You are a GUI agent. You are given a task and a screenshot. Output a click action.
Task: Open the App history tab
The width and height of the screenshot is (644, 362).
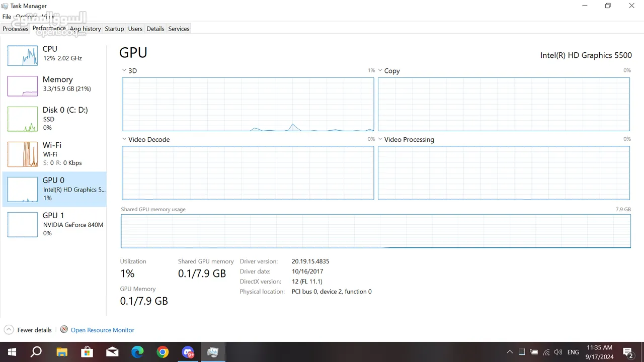(86, 29)
